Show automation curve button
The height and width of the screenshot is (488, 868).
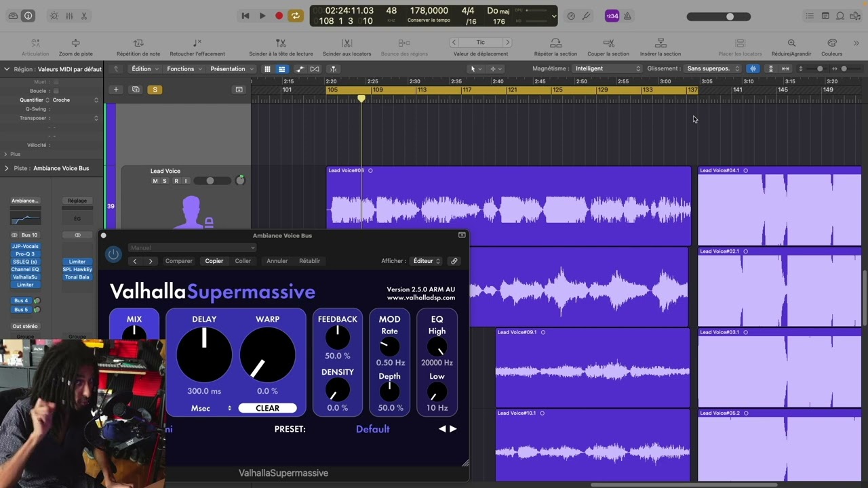[300, 68]
